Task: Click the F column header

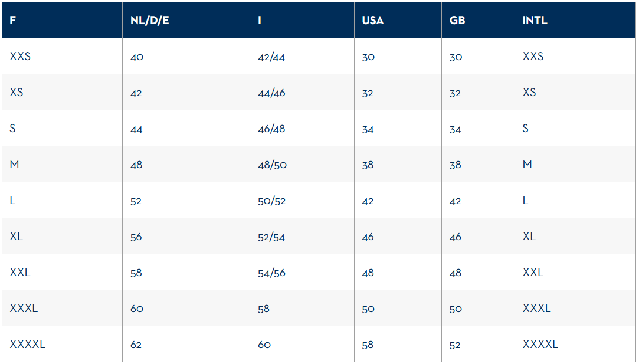Action: coord(62,20)
